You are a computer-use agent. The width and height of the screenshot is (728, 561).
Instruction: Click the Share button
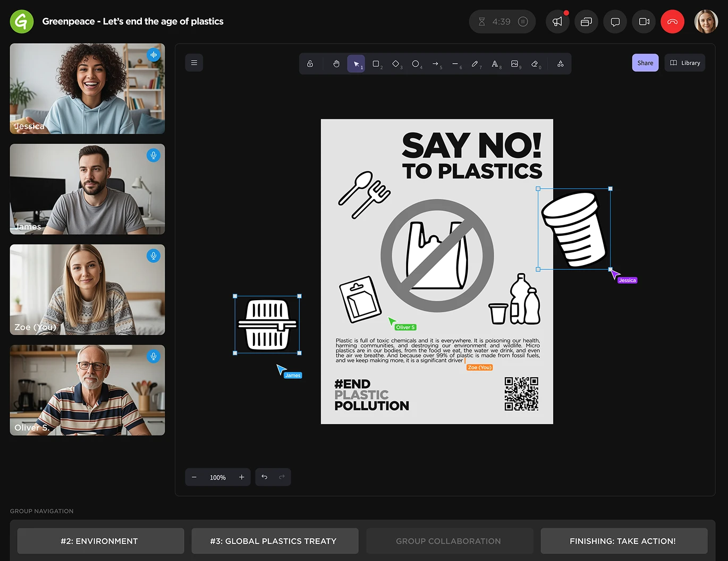click(645, 63)
